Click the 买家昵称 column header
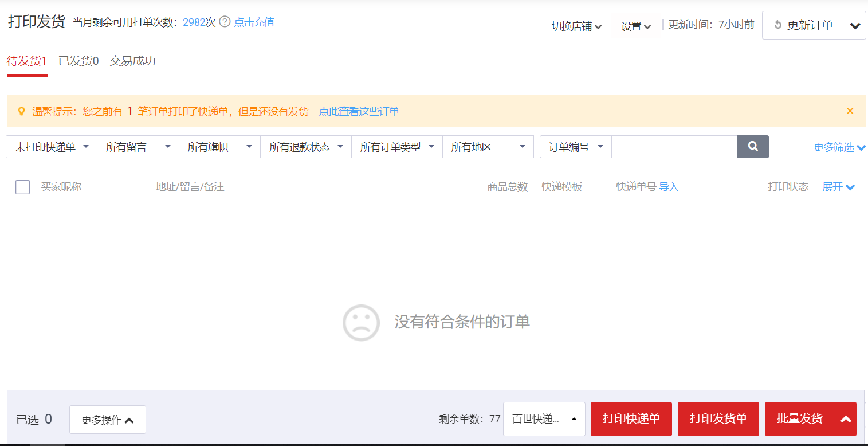Image resolution: width=868 pixels, height=446 pixels. click(61, 187)
